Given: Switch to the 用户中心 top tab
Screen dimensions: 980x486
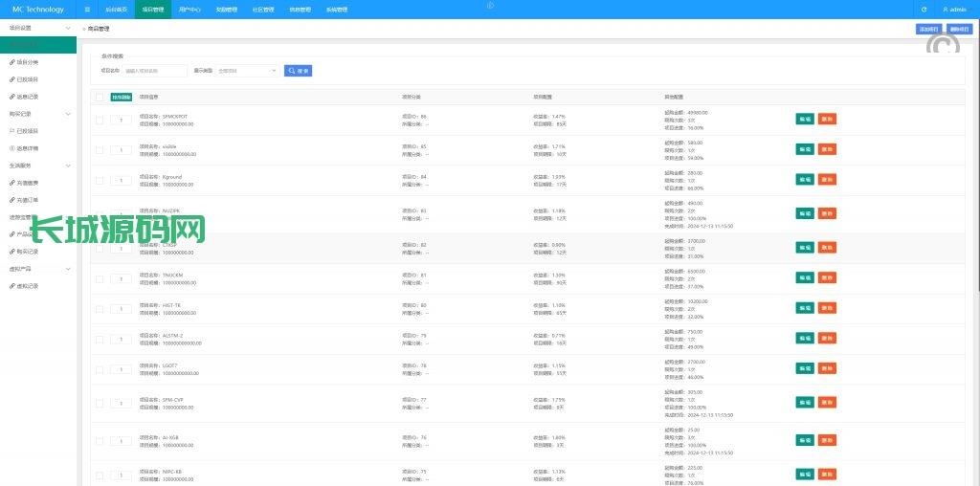Looking at the screenshot, I should 189,10.
